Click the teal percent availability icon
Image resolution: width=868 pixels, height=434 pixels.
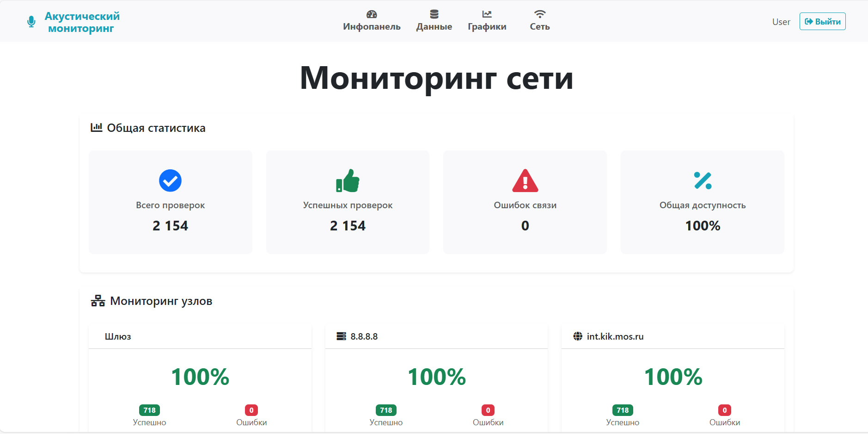(x=703, y=180)
